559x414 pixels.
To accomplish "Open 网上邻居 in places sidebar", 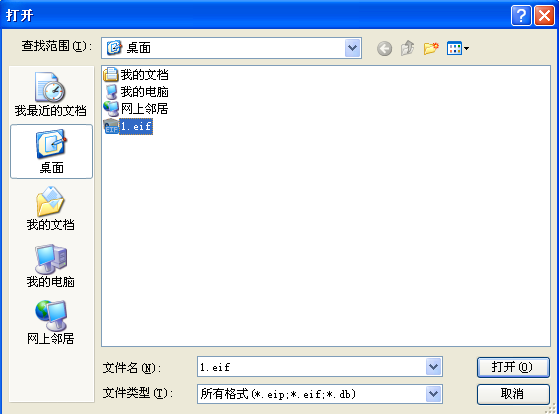I will coord(51,323).
